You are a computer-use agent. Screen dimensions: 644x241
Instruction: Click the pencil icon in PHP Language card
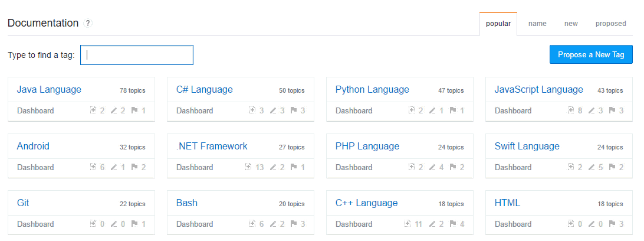tap(432, 167)
